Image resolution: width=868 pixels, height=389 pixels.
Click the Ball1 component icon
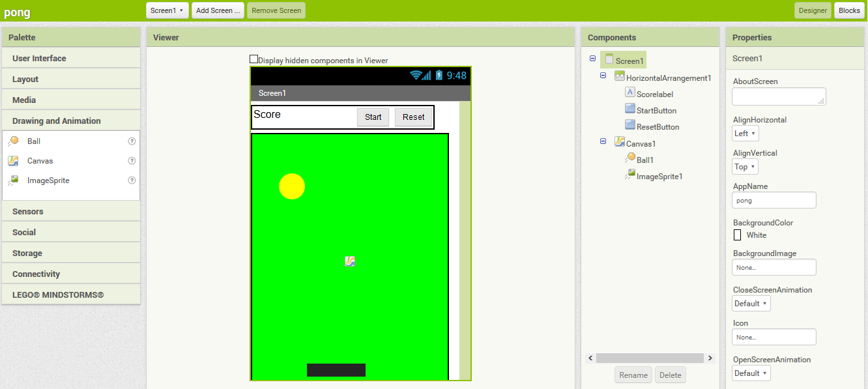[x=630, y=158]
